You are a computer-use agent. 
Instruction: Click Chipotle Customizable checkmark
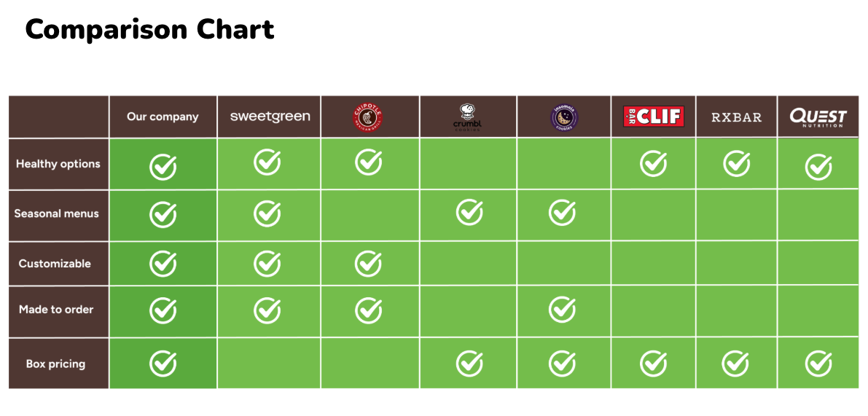369,264
